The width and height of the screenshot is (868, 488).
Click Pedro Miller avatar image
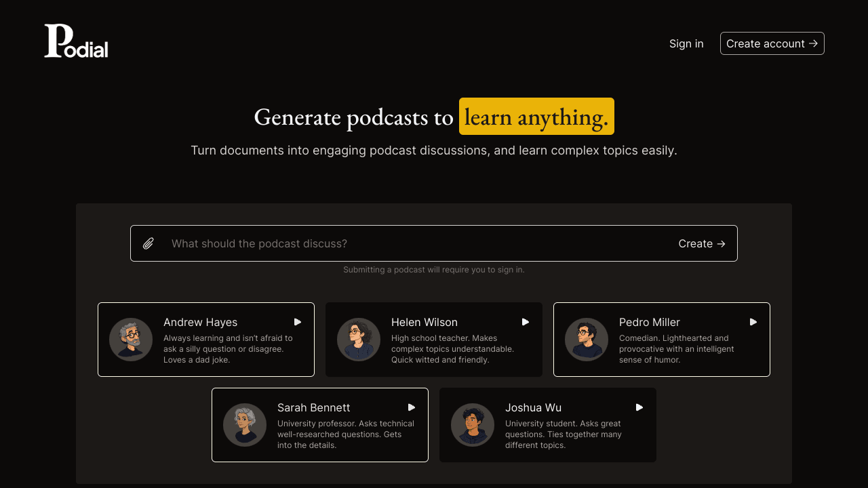click(x=587, y=340)
